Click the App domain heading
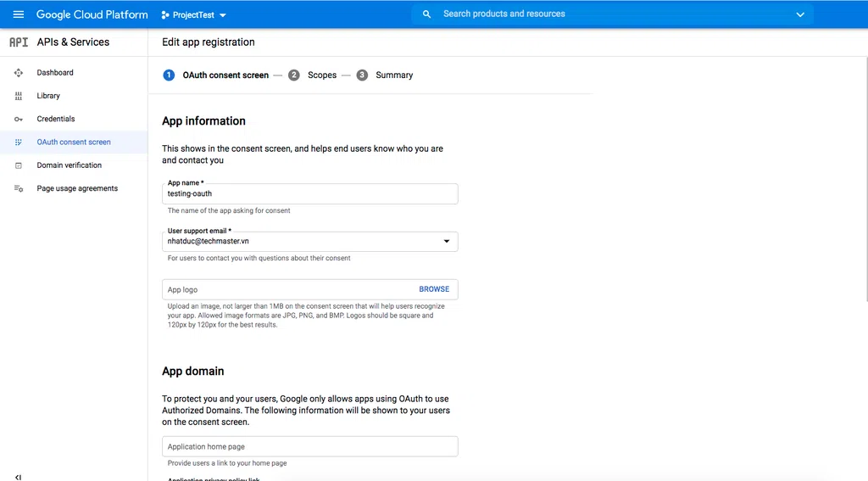 pyautogui.click(x=193, y=372)
